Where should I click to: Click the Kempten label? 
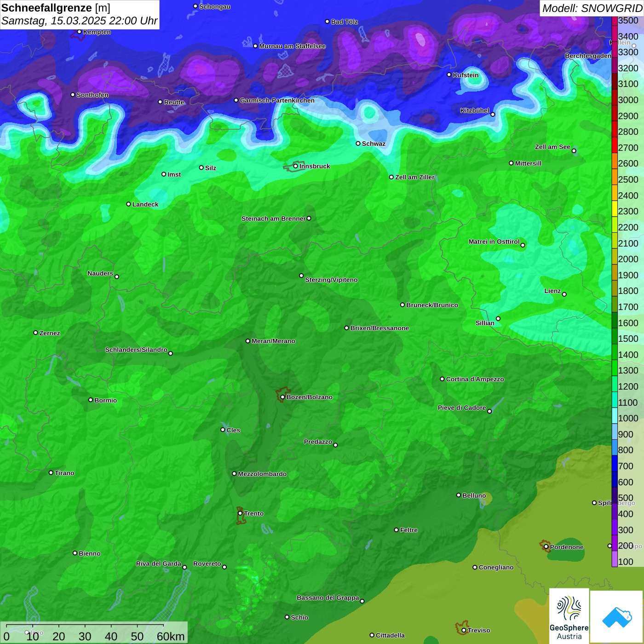point(97,32)
